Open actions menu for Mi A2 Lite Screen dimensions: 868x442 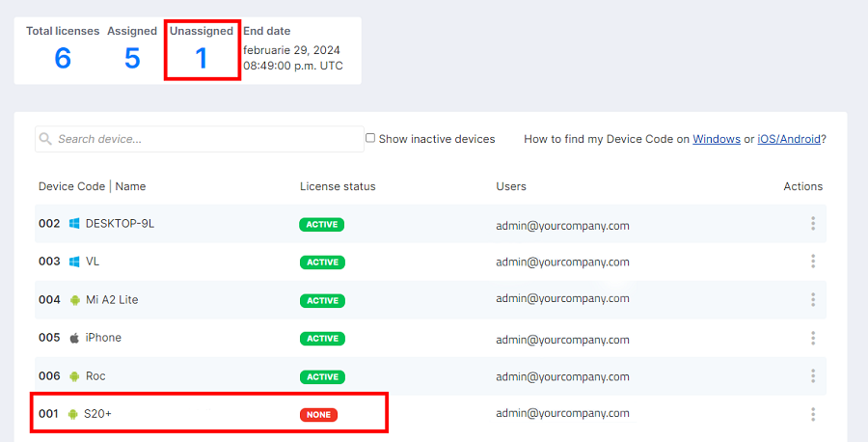tap(813, 300)
